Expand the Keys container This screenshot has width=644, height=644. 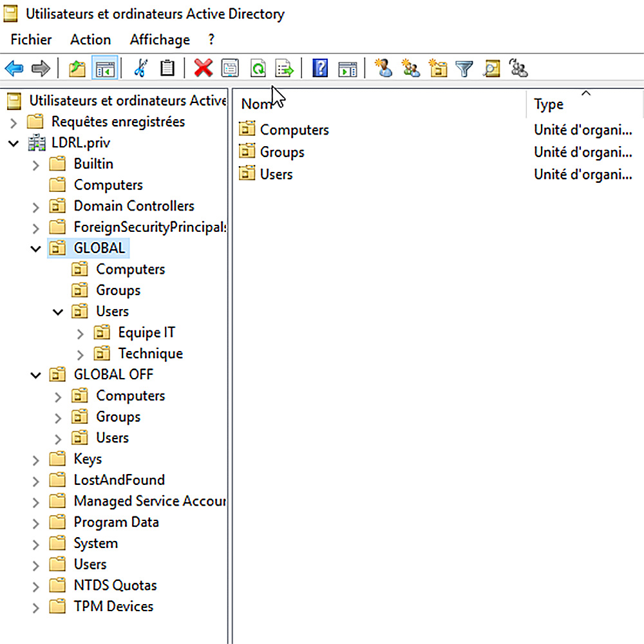35,460
